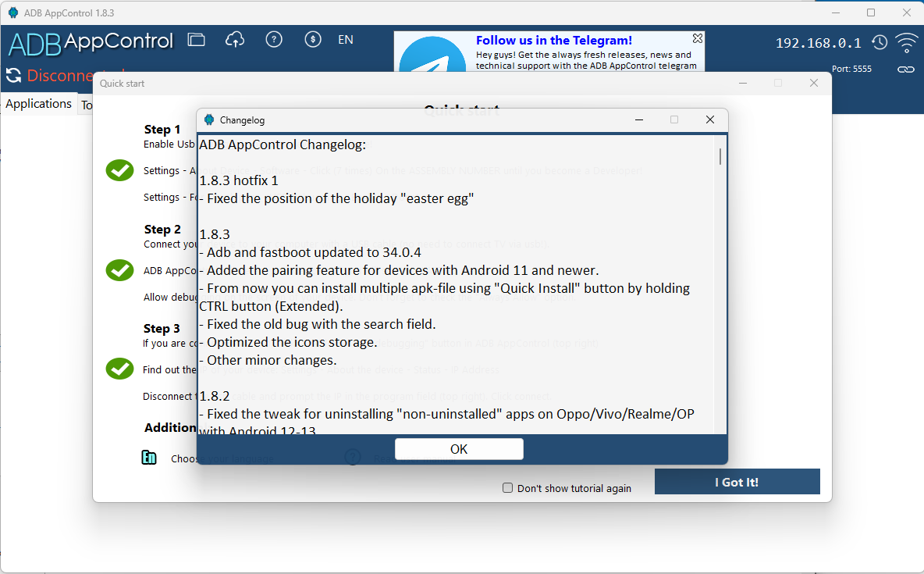The image size is (924, 574).
Task: Click the Step 2 heading in Quick start
Action: tap(162, 230)
